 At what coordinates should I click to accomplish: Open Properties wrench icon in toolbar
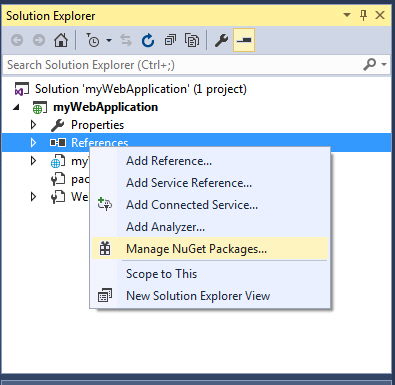pos(221,40)
